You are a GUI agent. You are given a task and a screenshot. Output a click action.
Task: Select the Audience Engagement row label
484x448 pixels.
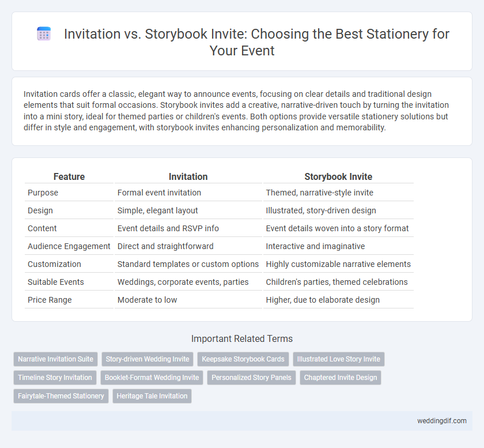69,246
